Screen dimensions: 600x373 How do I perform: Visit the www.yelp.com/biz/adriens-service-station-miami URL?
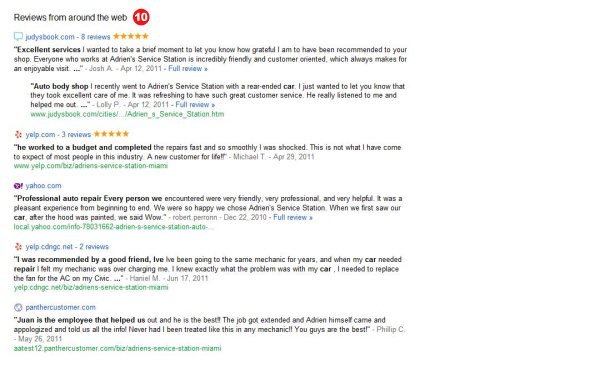(x=91, y=166)
